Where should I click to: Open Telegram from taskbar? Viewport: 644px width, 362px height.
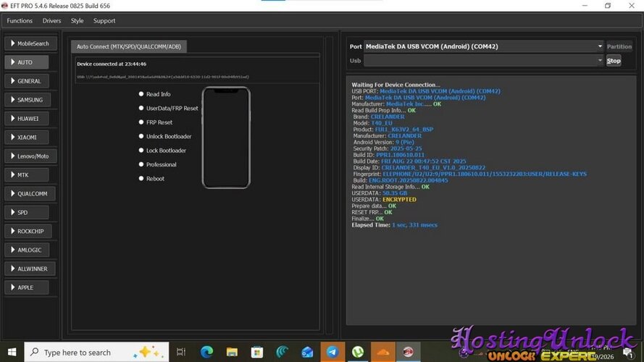333,352
